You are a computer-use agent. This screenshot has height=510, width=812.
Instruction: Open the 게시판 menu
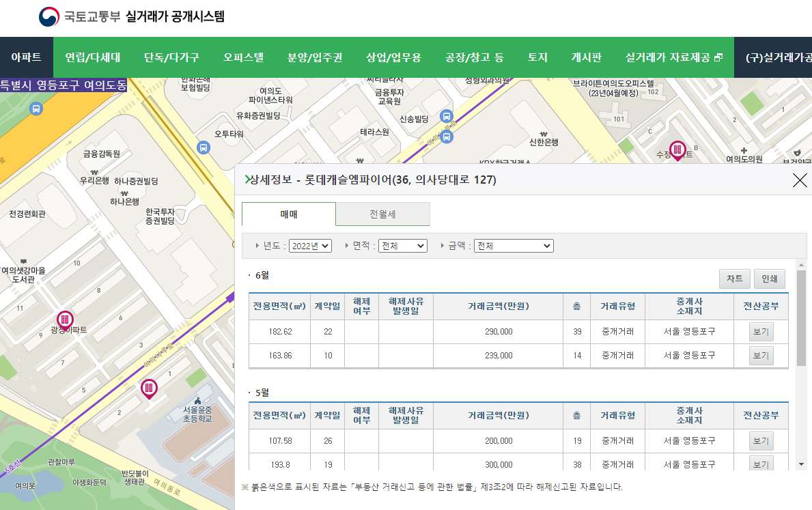point(586,57)
